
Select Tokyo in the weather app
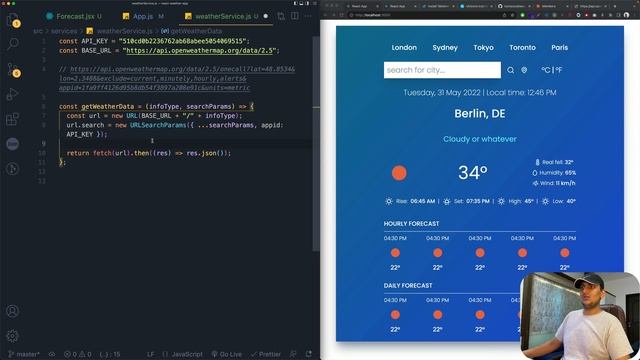tap(483, 48)
